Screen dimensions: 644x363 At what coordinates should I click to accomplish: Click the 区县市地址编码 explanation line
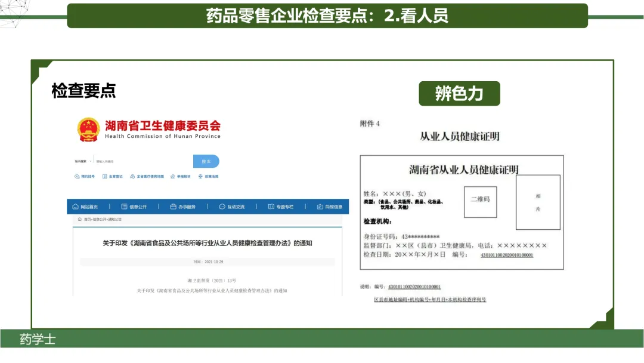(430, 300)
